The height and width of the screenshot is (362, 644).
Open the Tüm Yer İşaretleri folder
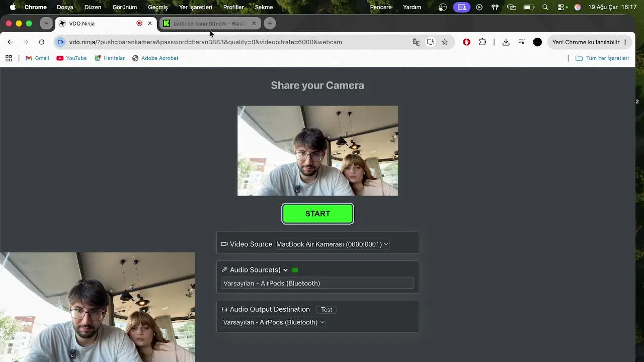pyautogui.click(x=602, y=58)
